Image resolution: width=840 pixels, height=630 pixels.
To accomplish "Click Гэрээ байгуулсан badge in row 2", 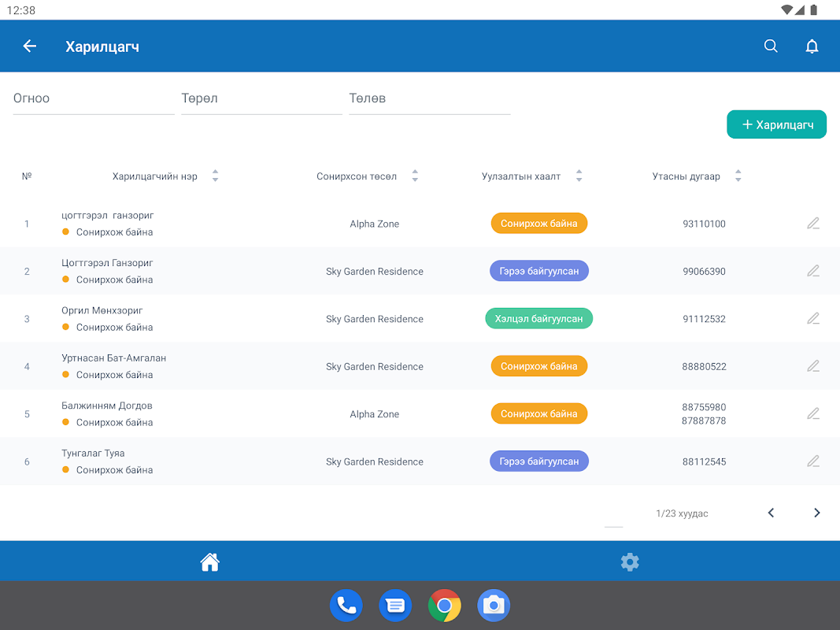I will [x=539, y=271].
